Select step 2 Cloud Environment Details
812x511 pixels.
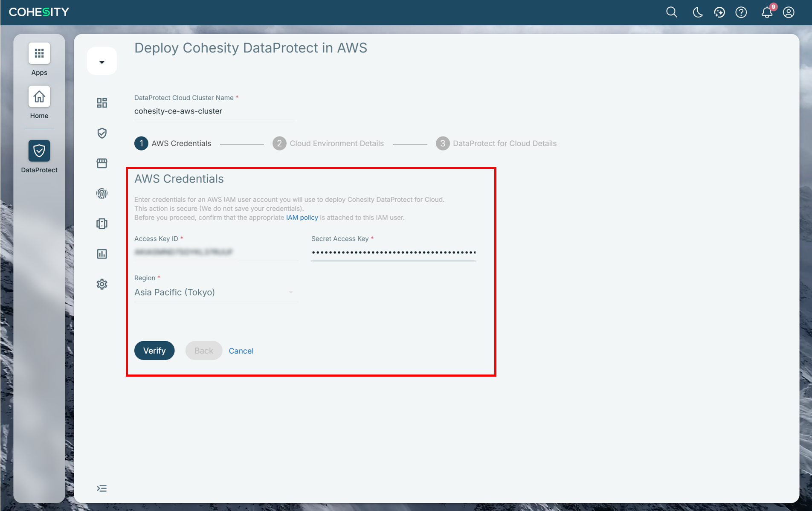tap(328, 143)
